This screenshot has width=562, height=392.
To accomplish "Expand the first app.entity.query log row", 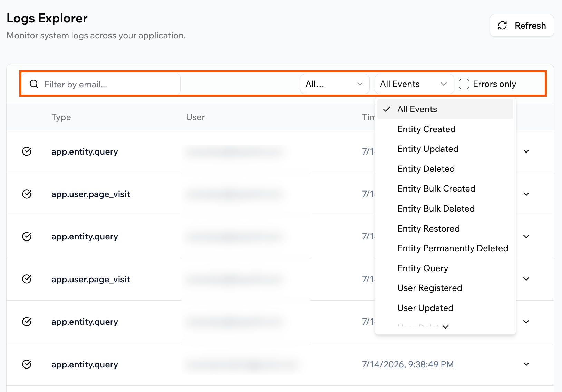I will 526,151.
